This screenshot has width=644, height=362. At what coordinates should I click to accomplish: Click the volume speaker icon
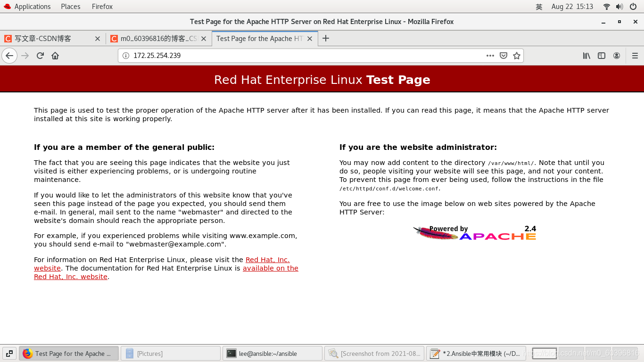pos(619,7)
